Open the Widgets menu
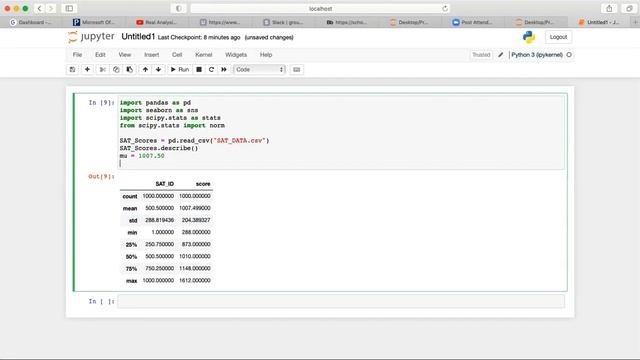 [x=236, y=55]
